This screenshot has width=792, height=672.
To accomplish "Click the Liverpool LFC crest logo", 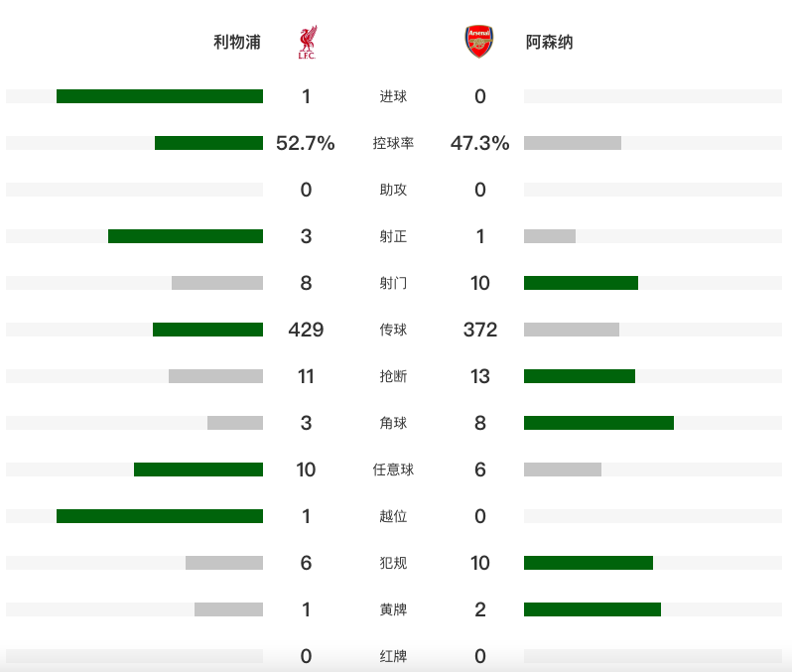I will tap(307, 42).
